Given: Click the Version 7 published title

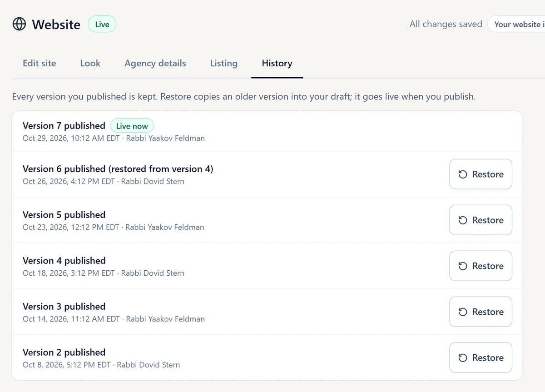Looking at the screenshot, I should (x=64, y=126).
